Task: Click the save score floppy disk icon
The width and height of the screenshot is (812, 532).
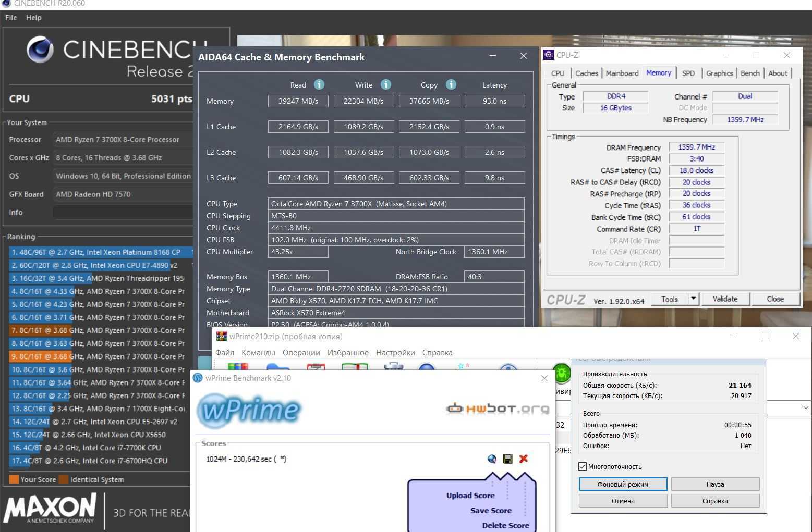Action: click(507, 459)
